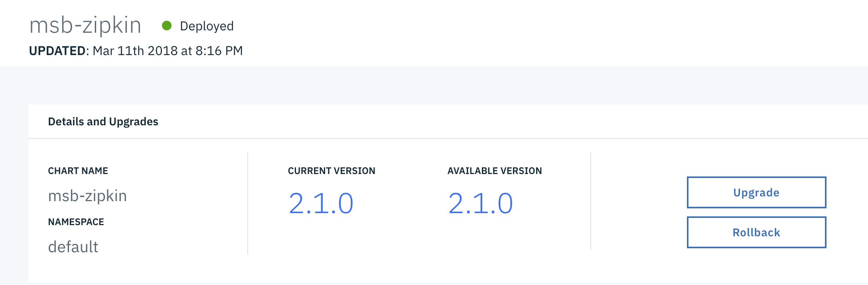
Task: Click the Upgrade button
Action: click(x=756, y=192)
